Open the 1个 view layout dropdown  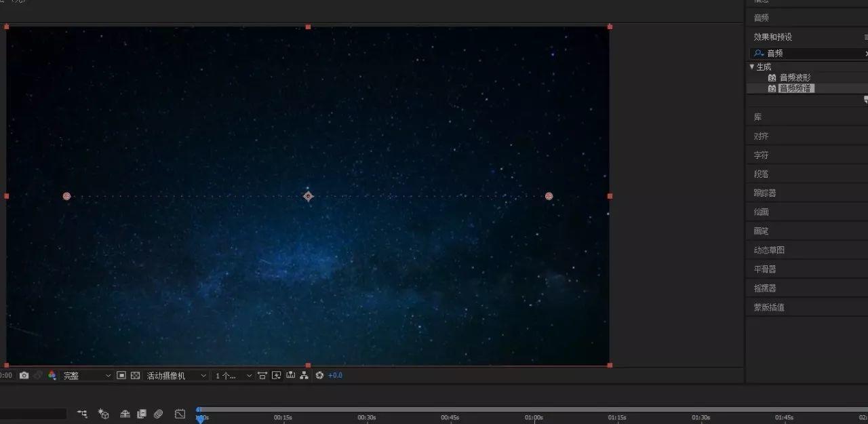tap(233, 375)
